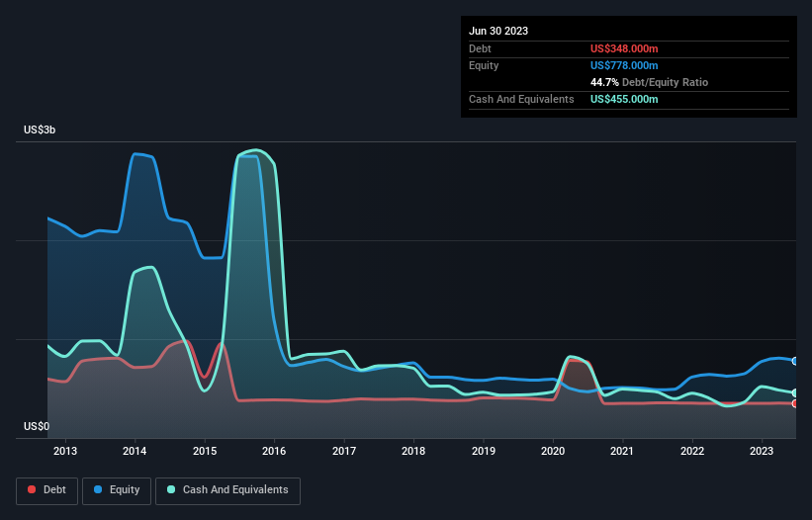Click the red Debt endpoint marker

pos(795,403)
